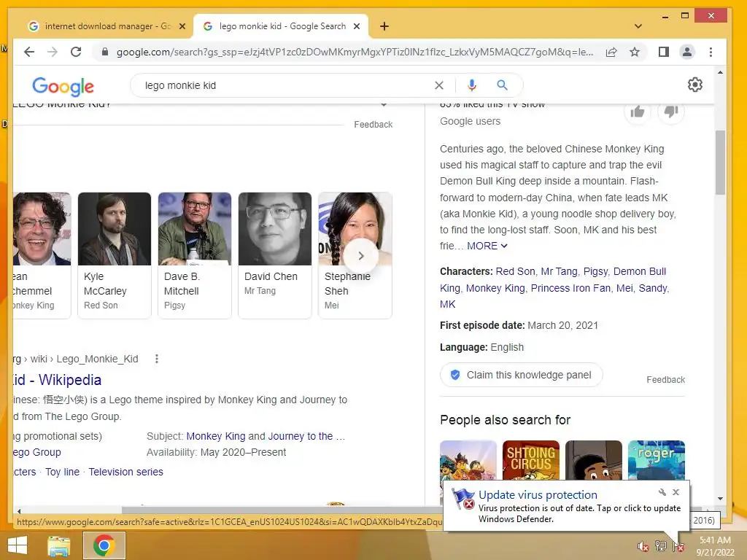
Task: Open File Explorer from the taskbar
Action: pyautogui.click(x=58, y=545)
